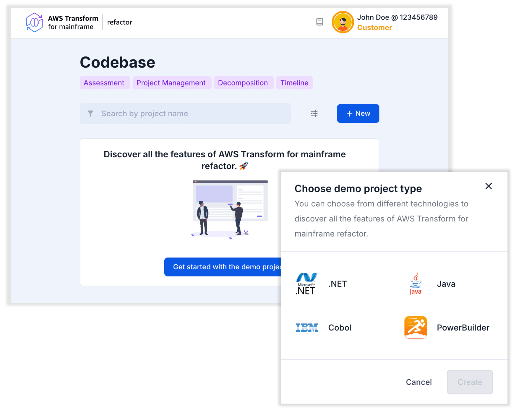532x411 pixels.
Task: Go to the Decomposition tab
Action: (x=243, y=83)
